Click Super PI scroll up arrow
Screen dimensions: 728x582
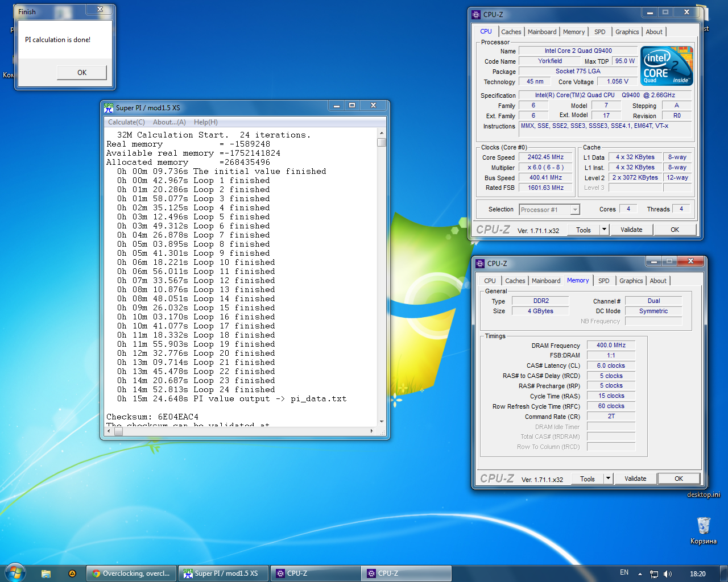(x=382, y=132)
